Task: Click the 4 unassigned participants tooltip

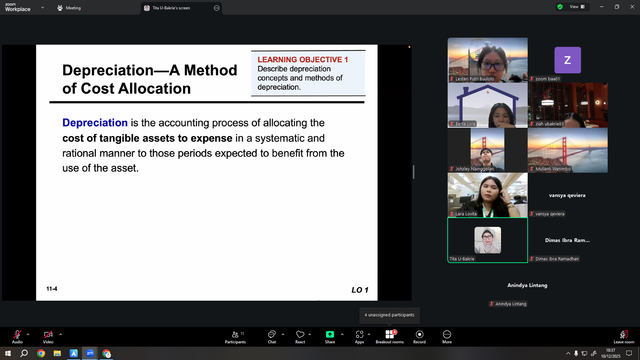Action: tap(389, 315)
